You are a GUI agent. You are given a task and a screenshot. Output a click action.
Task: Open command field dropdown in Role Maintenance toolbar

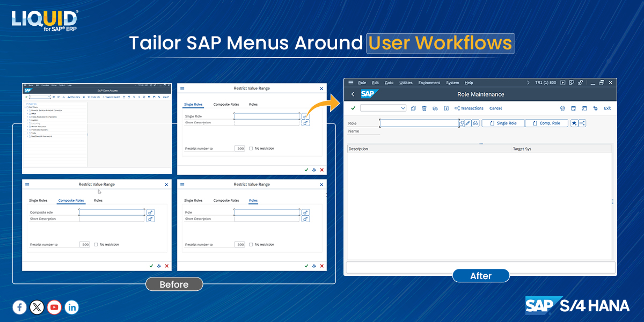click(x=403, y=108)
